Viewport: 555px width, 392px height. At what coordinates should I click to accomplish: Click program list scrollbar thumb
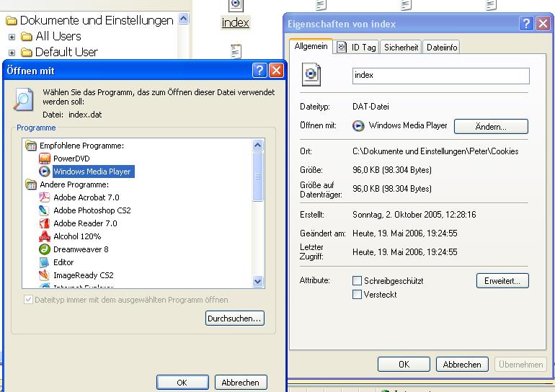(x=258, y=177)
